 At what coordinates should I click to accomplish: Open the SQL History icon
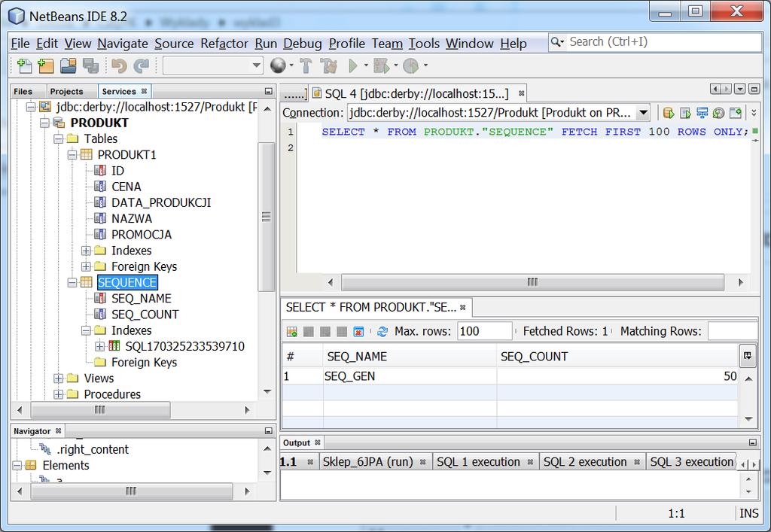click(x=718, y=113)
